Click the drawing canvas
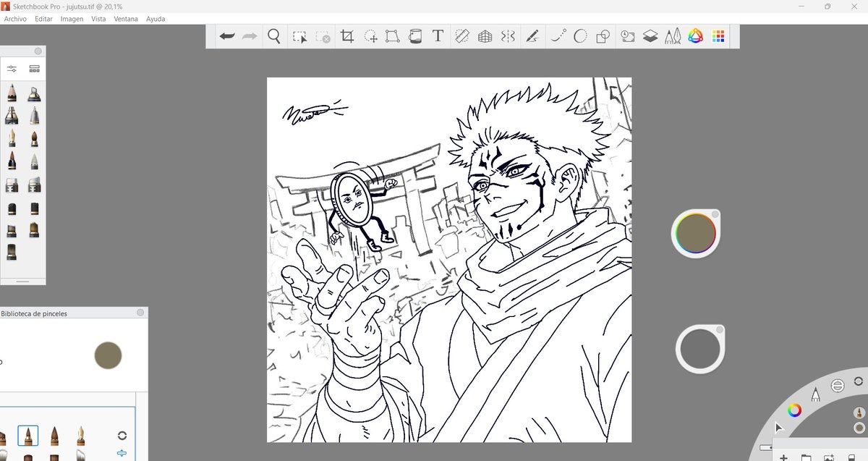 [x=449, y=260]
